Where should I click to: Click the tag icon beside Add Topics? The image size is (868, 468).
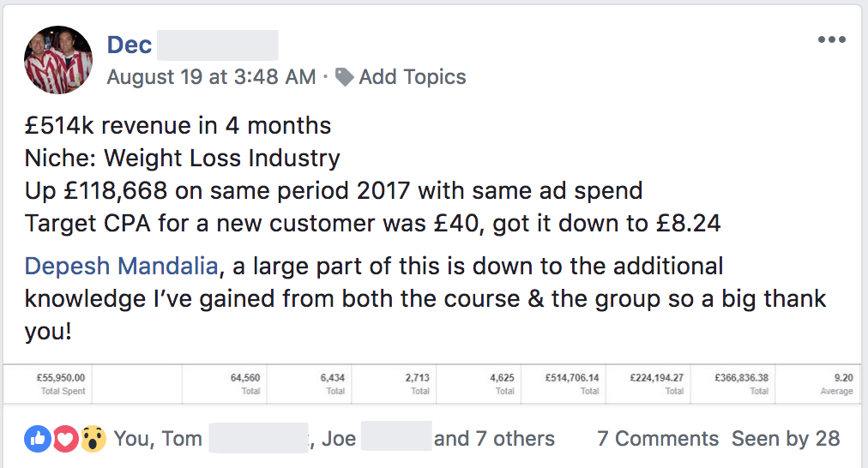click(345, 77)
